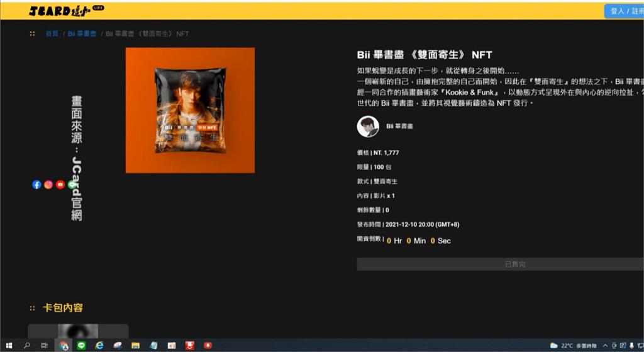Open the Windows Start menu
Viewport: 644px width, 352px height.
tap(9, 346)
